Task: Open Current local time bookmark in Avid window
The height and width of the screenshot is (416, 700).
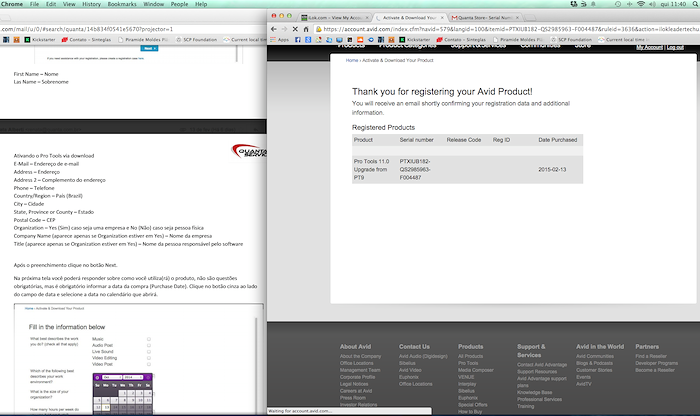Action: point(624,40)
